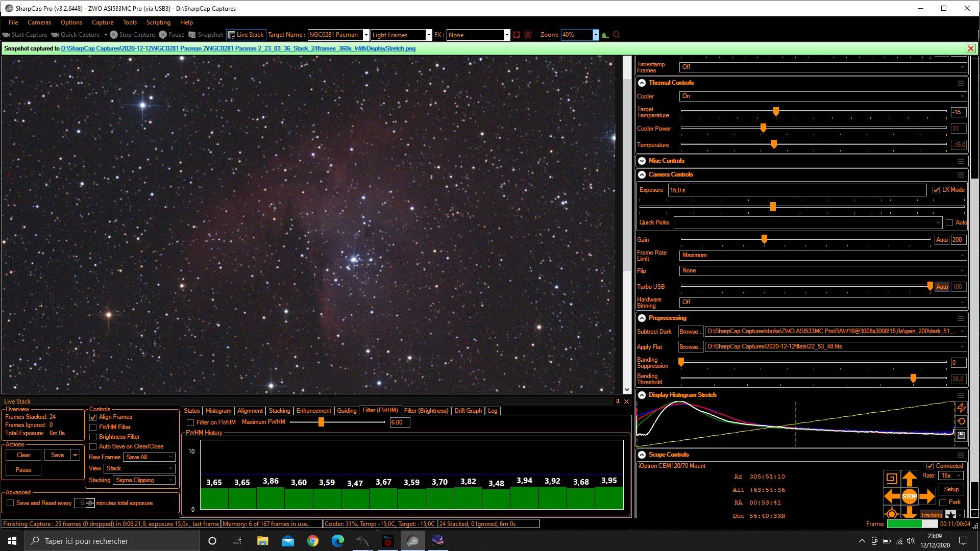Enable the Filter on FWHM checkbox

coord(190,422)
